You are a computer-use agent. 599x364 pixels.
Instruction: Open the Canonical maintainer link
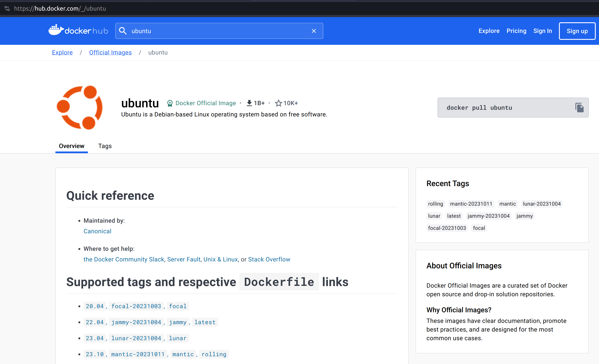point(97,231)
